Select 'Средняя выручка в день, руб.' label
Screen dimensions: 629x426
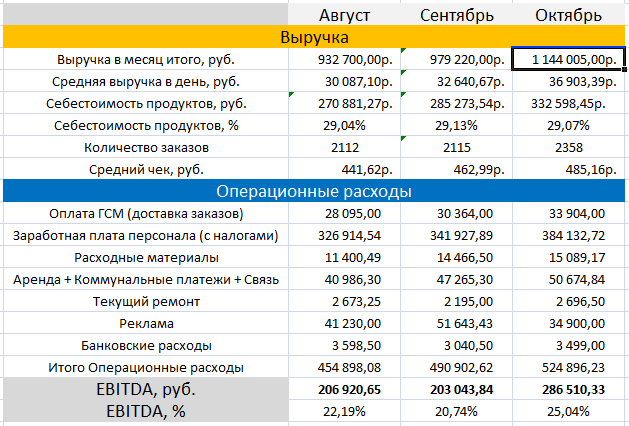click(x=146, y=81)
